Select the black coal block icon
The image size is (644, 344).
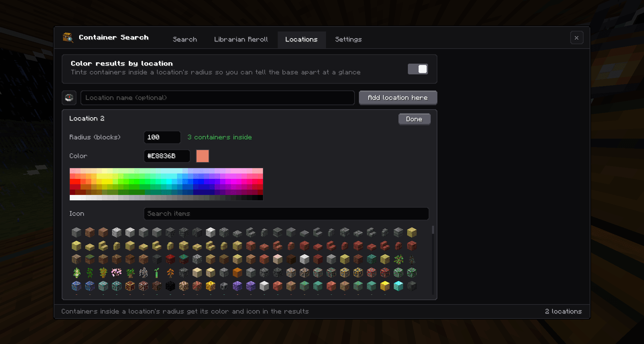[170, 286]
